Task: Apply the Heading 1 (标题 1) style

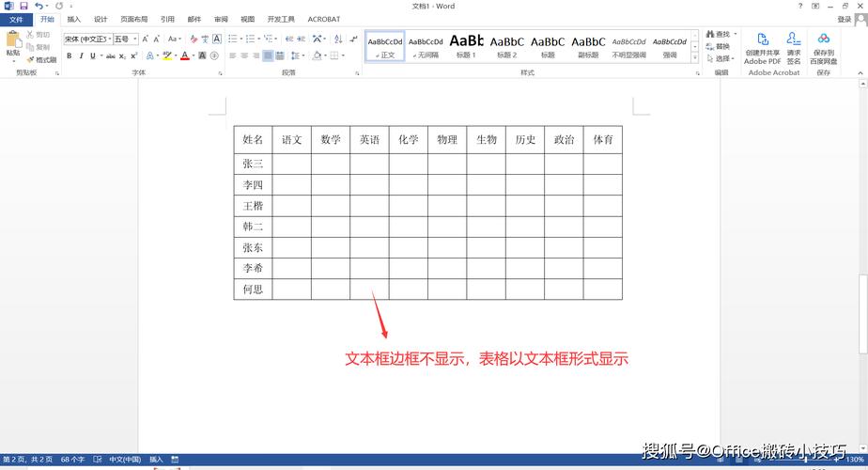Action: [466, 46]
